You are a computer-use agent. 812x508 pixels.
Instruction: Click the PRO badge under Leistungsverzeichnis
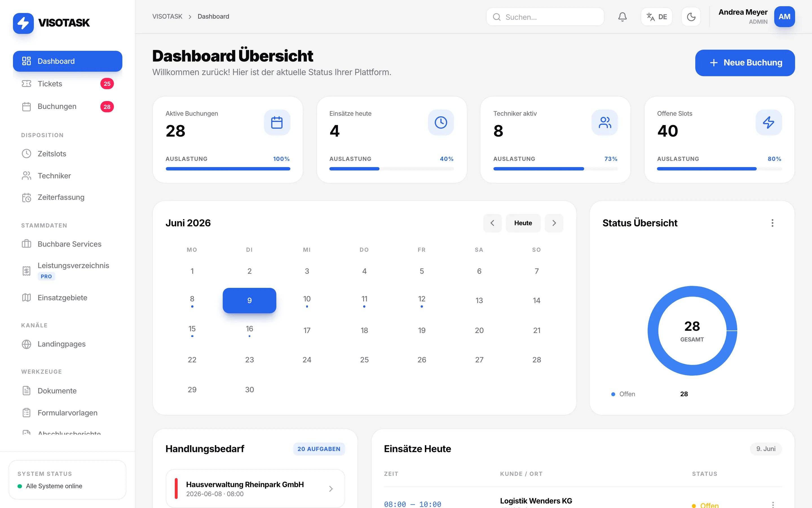tap(46, 276)
